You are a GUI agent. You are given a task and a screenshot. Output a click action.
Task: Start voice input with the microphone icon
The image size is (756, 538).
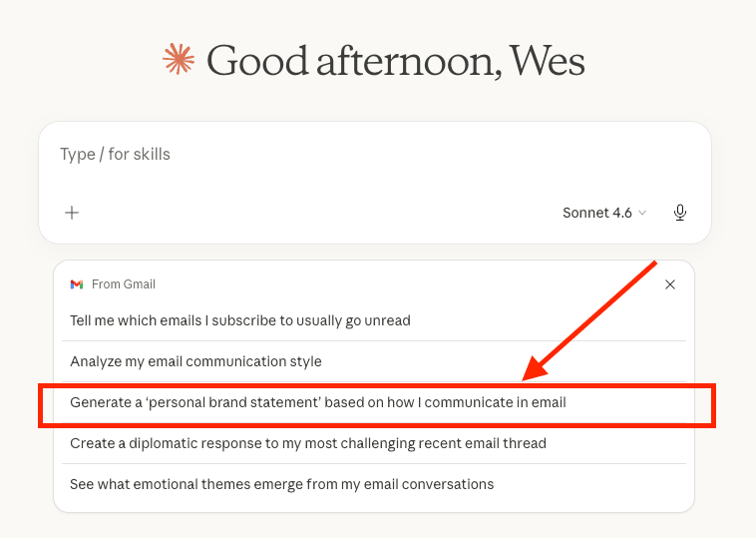click(680, 213)
